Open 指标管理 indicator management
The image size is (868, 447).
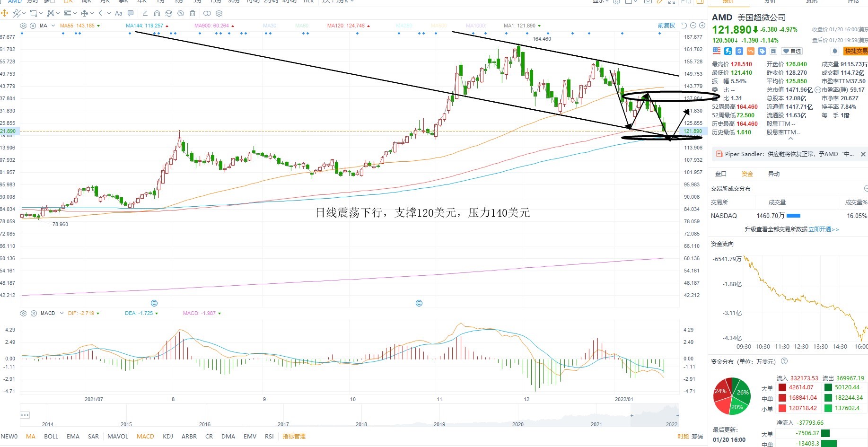[294, 436]
